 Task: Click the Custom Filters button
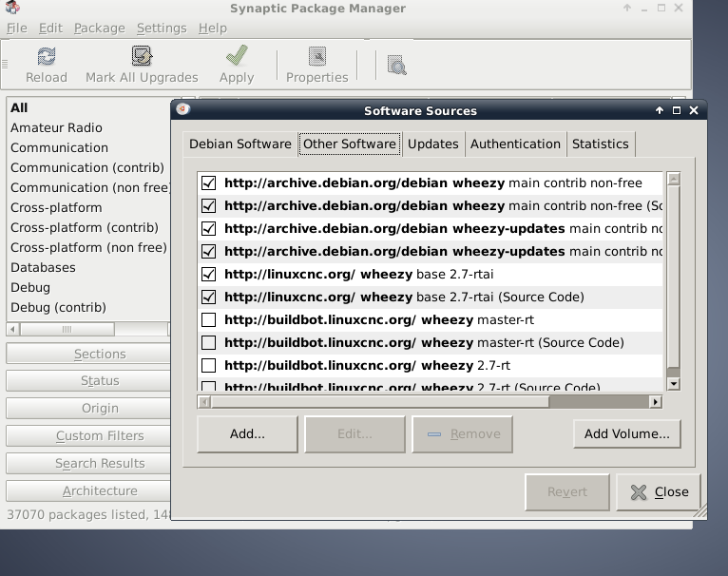point(89,435)
